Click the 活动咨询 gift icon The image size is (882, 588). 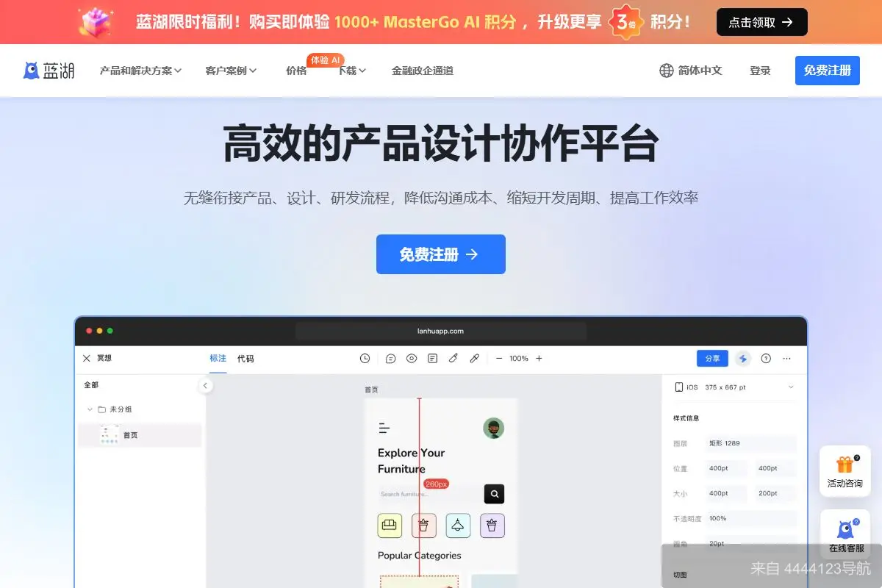[845, 471]
